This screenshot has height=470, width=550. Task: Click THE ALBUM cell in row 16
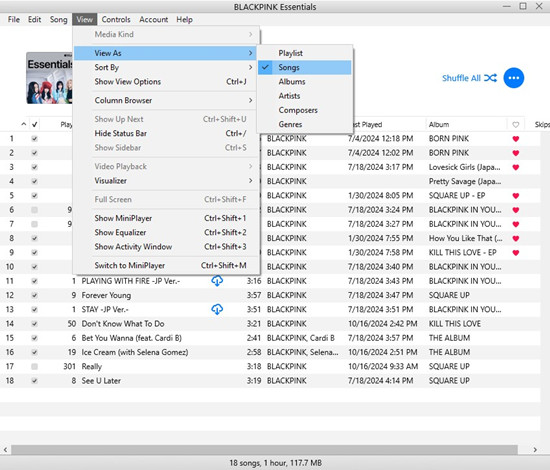point(449,352)
